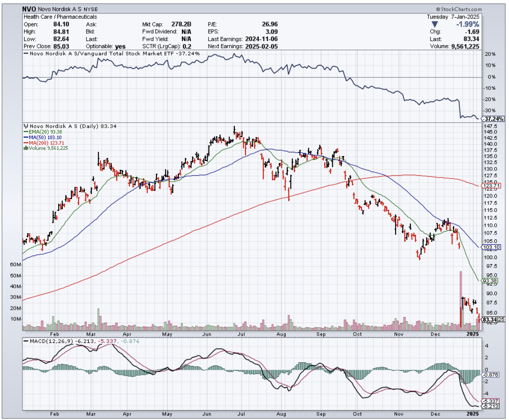509x420 pixels.
Task: Click the NVO ticker symbol in header
Action: pyautogui.click(x=29, y=9)
